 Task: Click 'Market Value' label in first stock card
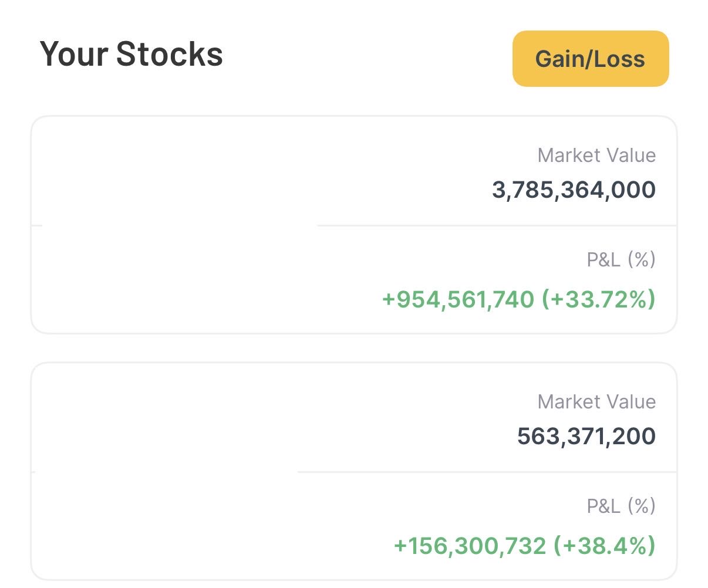click(596, 156)
